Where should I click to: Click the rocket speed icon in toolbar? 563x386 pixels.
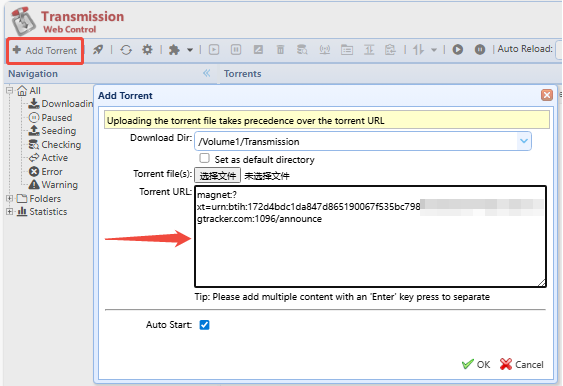coord(98,50)
